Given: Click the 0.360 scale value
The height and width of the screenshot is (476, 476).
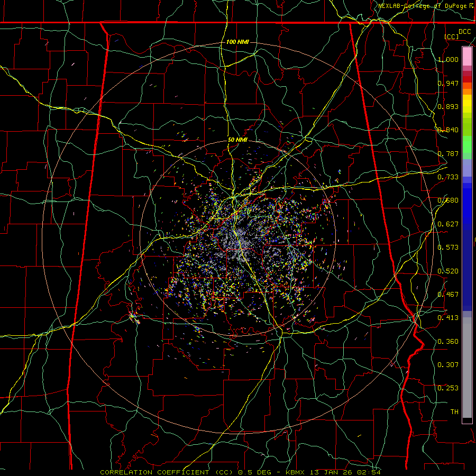Looking at the screenshot, I should point(448,342).
